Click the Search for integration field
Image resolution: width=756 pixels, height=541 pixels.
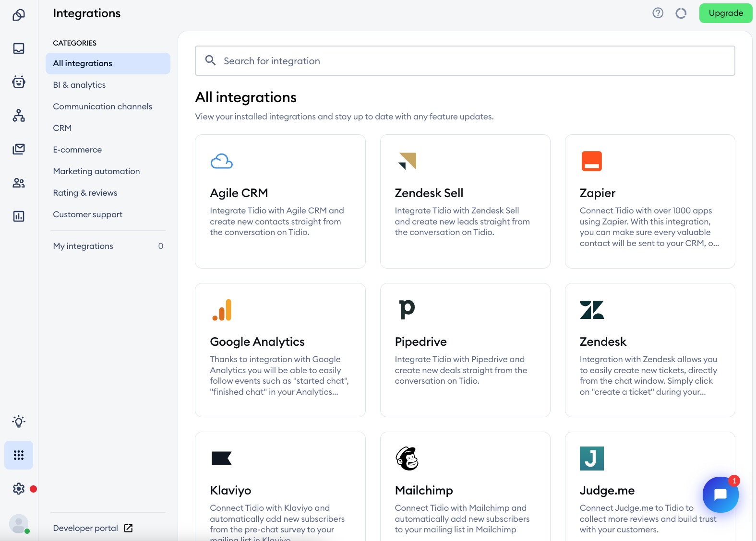[x=465, y=61]
